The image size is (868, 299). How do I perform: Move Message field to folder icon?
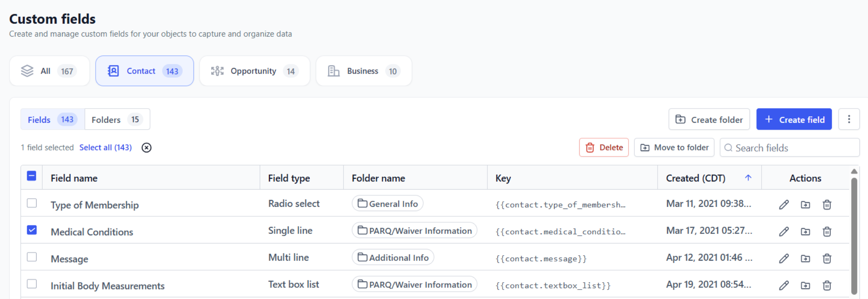806,259
